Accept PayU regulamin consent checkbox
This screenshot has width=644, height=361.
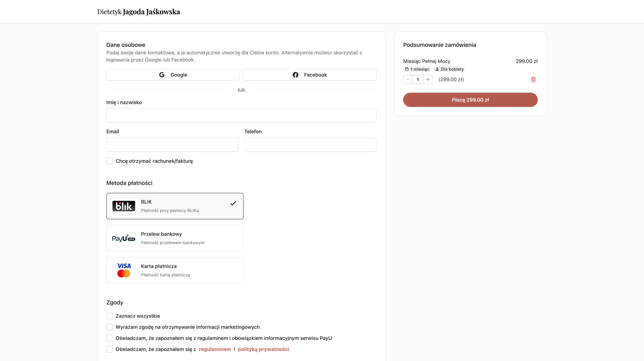(x=109, y=338)
